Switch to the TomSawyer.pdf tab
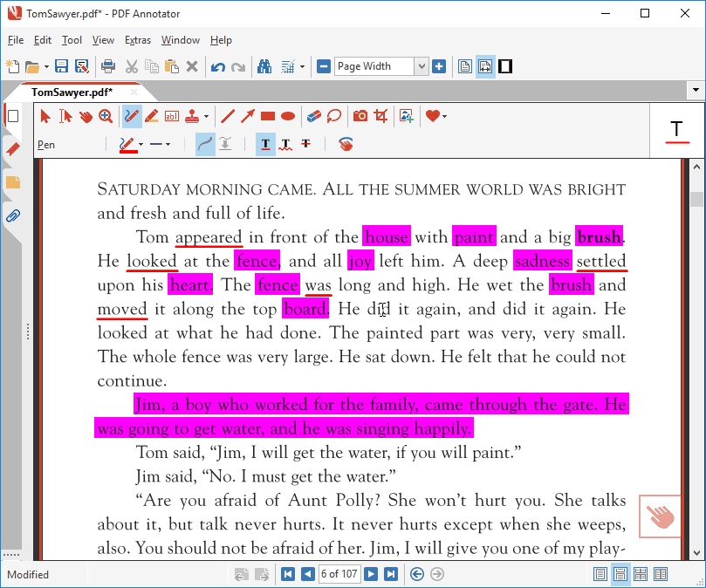 [72, 92]
